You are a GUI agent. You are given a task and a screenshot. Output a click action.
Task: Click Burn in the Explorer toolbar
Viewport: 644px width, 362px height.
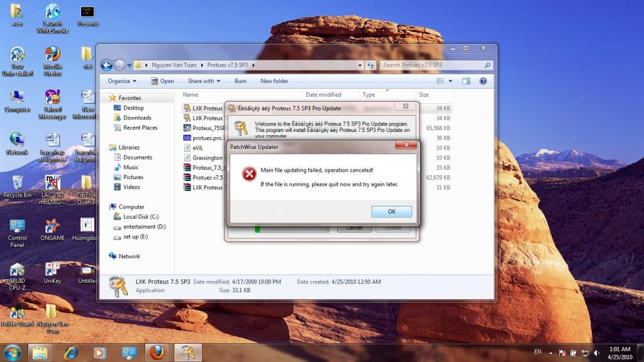[240, 81]
